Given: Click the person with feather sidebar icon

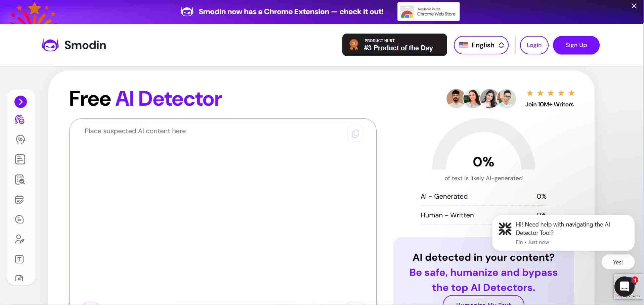Looking at the screenshot, I should coord(19,239).
